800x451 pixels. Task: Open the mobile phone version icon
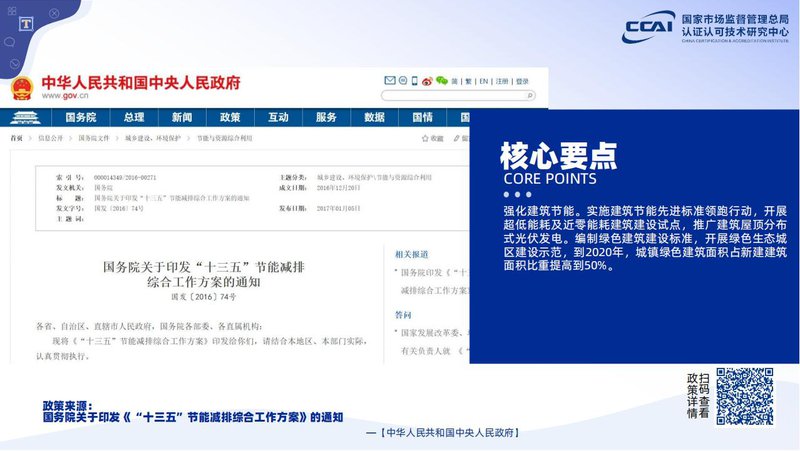pos(415,81)
